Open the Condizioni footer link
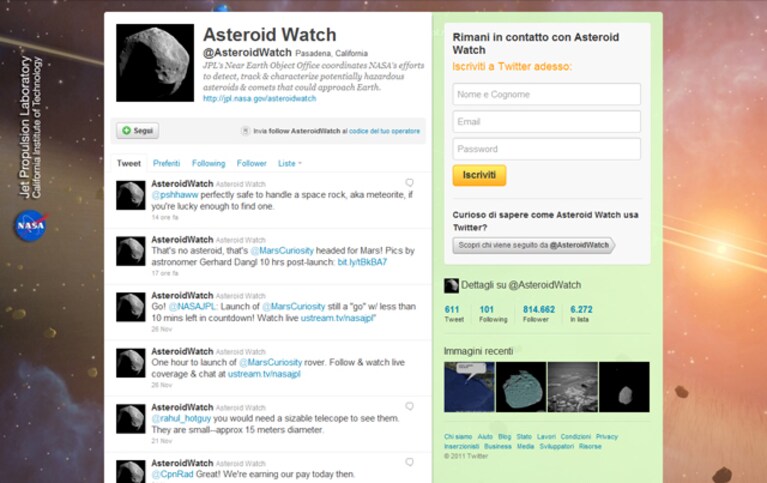Image resolution: width=767 pixels, height=483 pixels. coord(576,437)
